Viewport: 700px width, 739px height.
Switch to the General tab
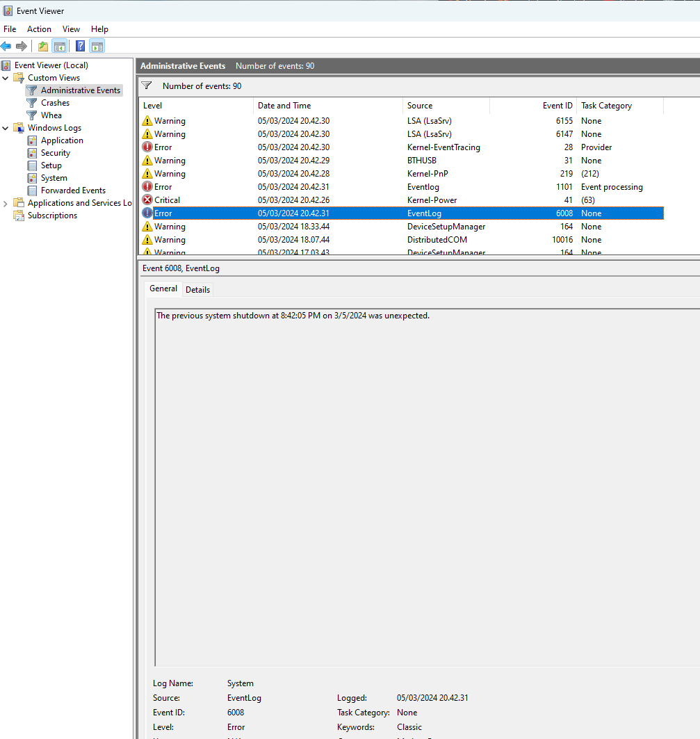[163, 289]
